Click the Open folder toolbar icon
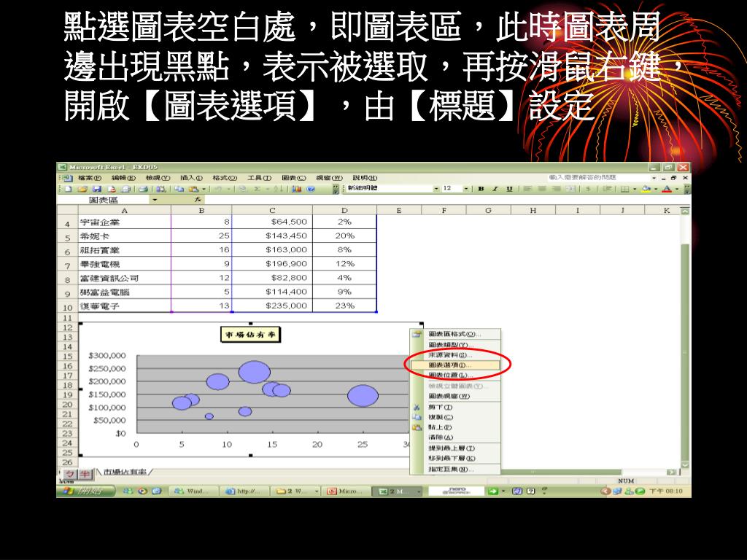 [82, 189]
